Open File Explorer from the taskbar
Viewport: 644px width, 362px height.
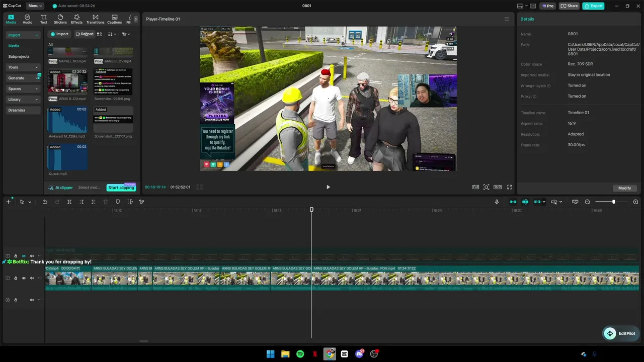pyautogui.click(x=285, y=354)
